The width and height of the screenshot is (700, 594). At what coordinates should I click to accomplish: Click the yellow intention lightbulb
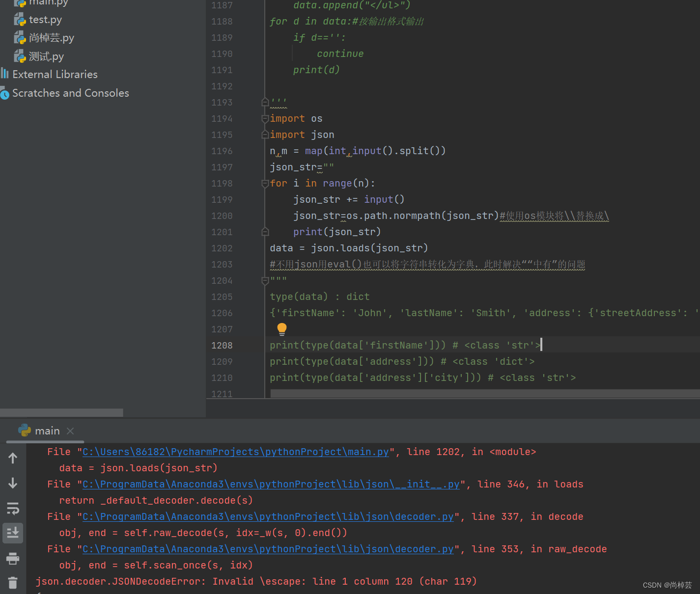click(282, 329)
